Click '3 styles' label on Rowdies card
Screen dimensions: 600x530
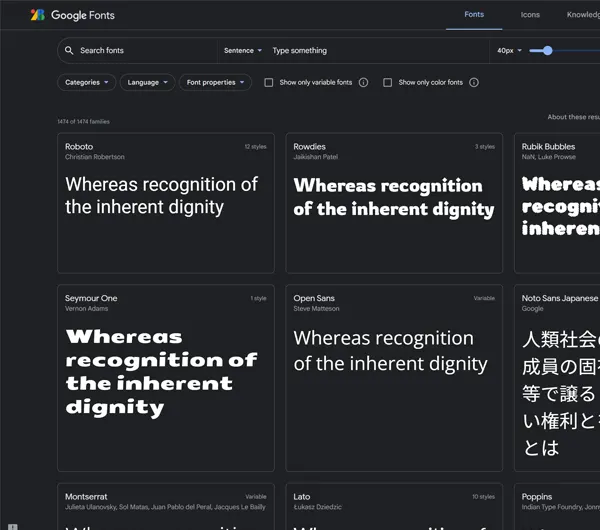tap(485, 147)
